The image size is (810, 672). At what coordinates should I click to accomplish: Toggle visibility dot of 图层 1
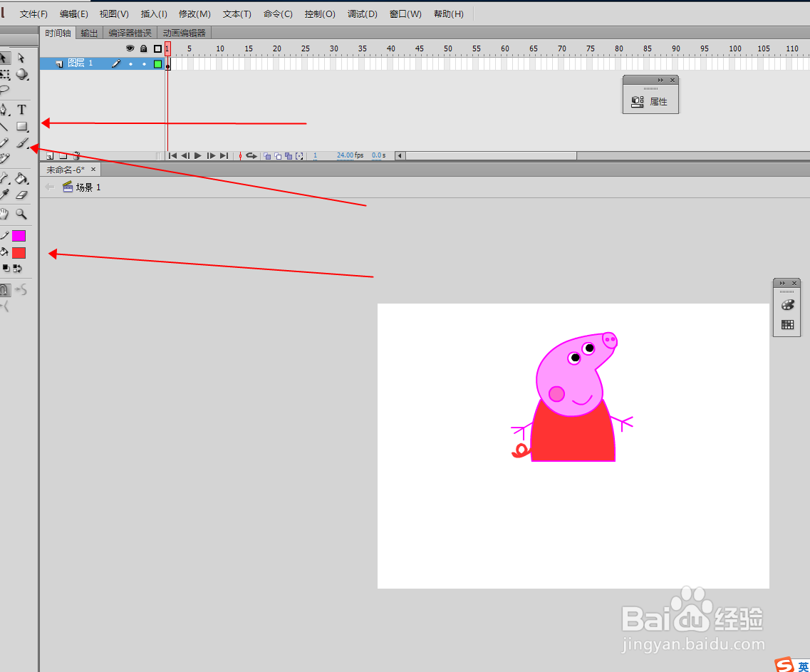[x=130, y=64]
